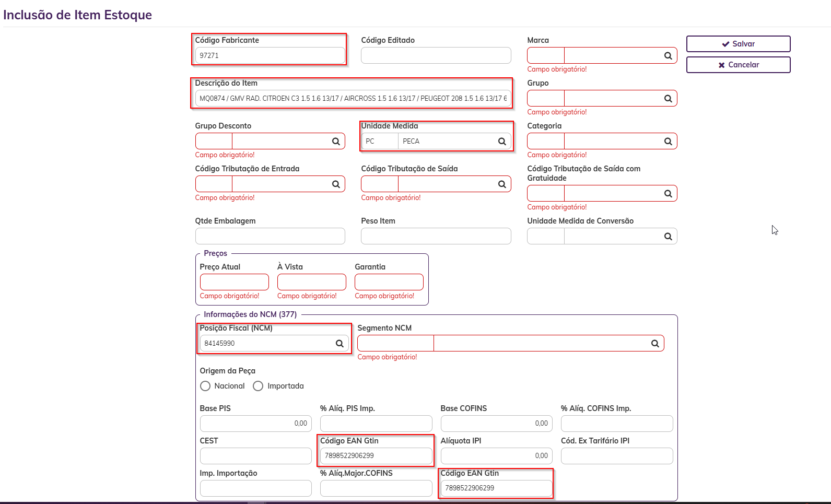The width and height of the screenshot is (831, 504).
Task: Select Nacional origin radio button
Action: pyautogui.click(x=205, y=386)
